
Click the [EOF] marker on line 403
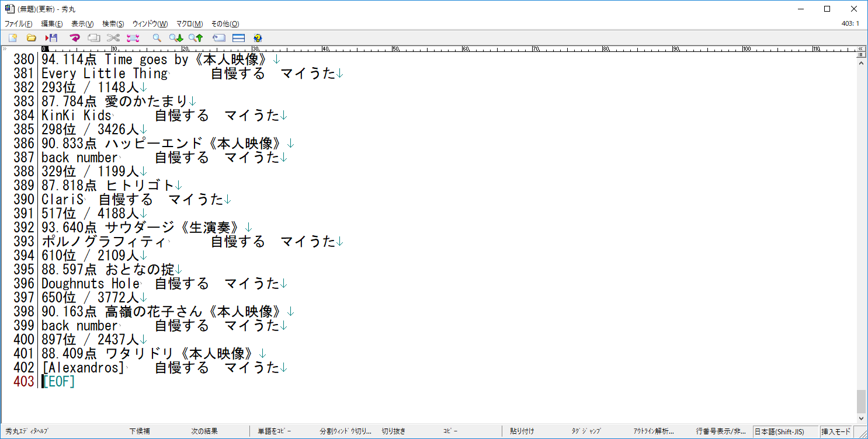point(59,382)
